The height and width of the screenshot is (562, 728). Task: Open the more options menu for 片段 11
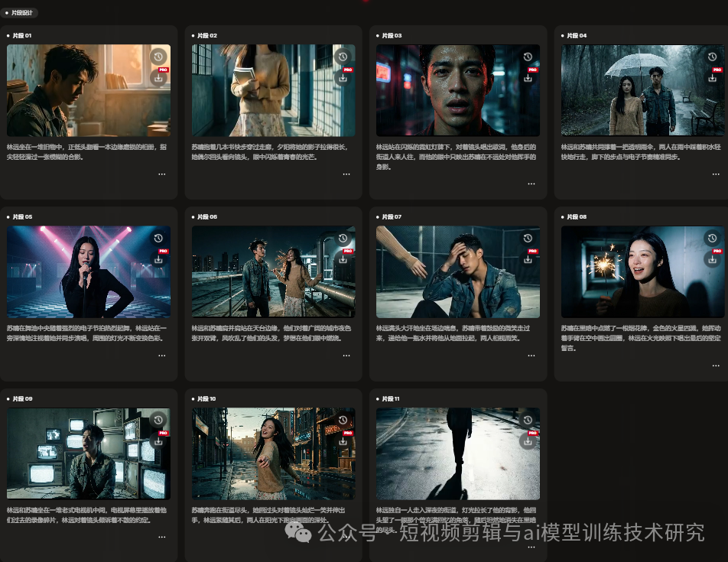[531, 547]
